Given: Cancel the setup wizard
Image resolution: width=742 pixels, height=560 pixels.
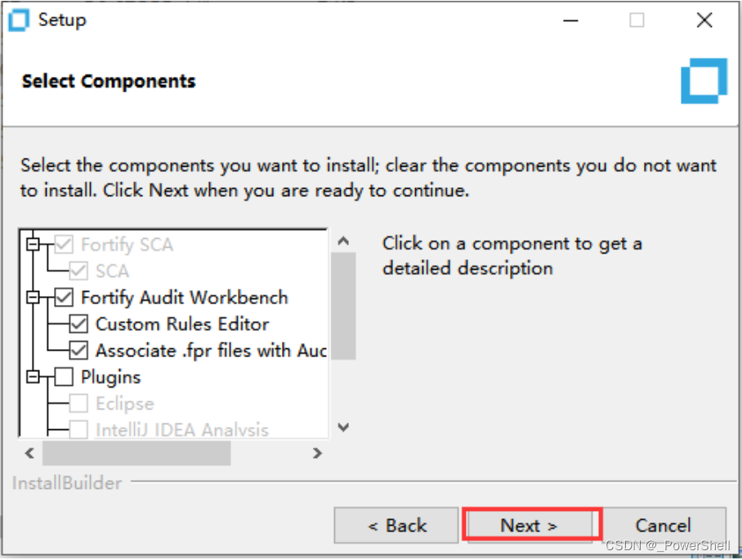Looking at the screenshot, I should [663, 526].
